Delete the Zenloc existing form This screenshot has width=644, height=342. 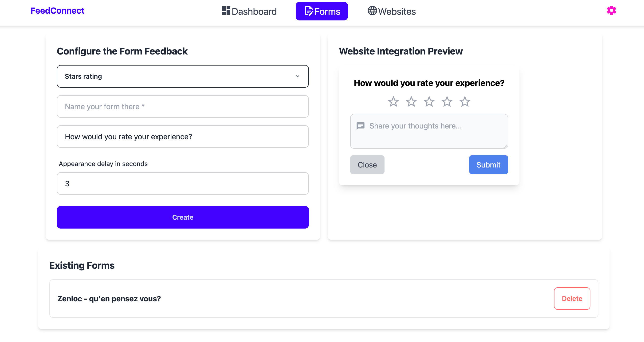(572, 299)
